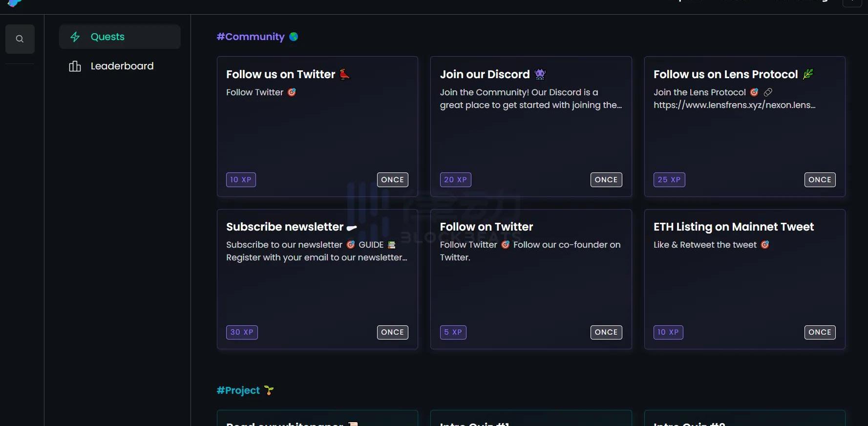Select the 5 XP badge on Follow on Twitter
The image size is (868, 426).
point(453,332)
